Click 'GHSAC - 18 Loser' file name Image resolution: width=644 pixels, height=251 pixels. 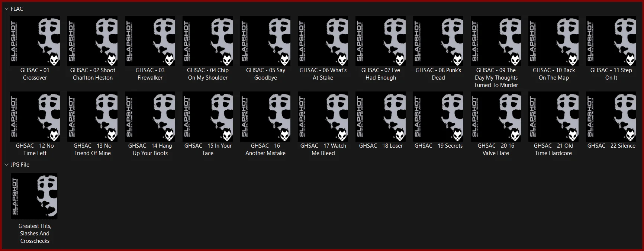pyautogui.click(x=381, y=146)
